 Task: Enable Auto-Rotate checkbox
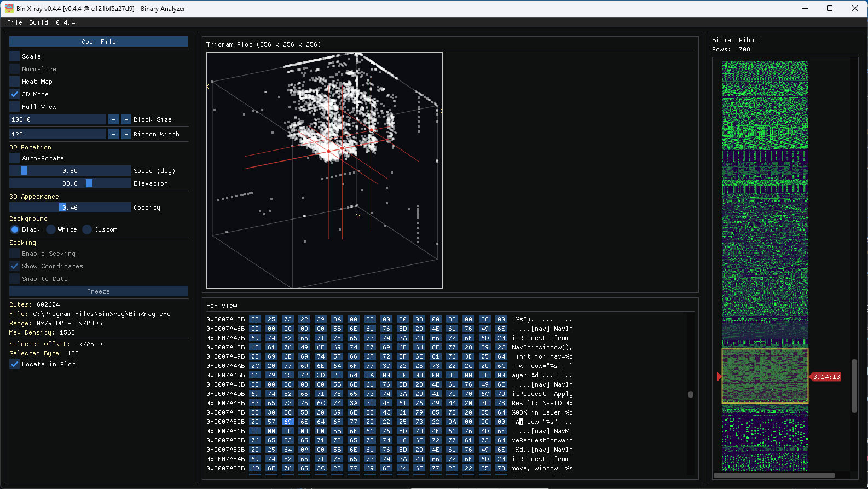pyautogui.click(x=14, y=158)
